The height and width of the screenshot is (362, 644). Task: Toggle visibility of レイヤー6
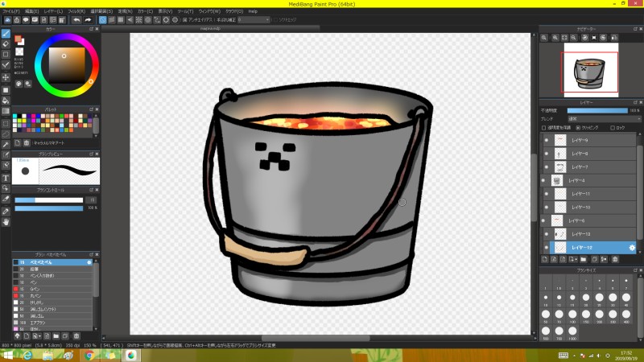(x=543, y=220)
